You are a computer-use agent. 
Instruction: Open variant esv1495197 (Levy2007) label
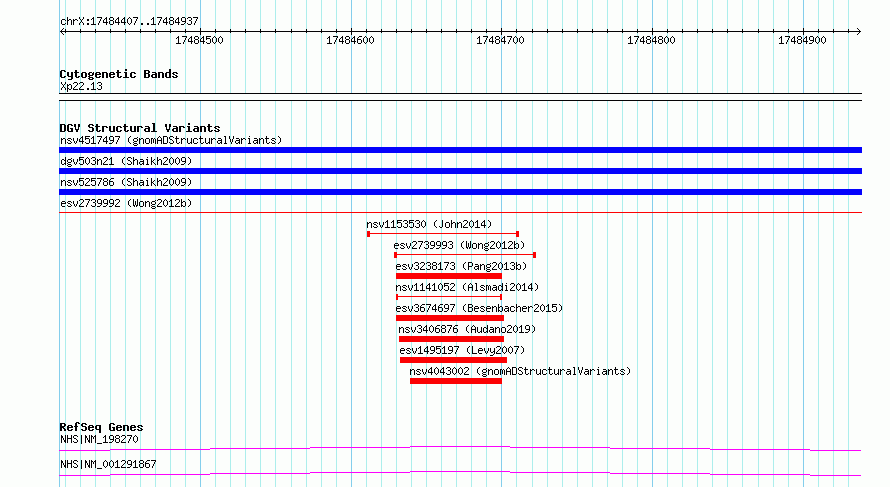click(462, 350)
